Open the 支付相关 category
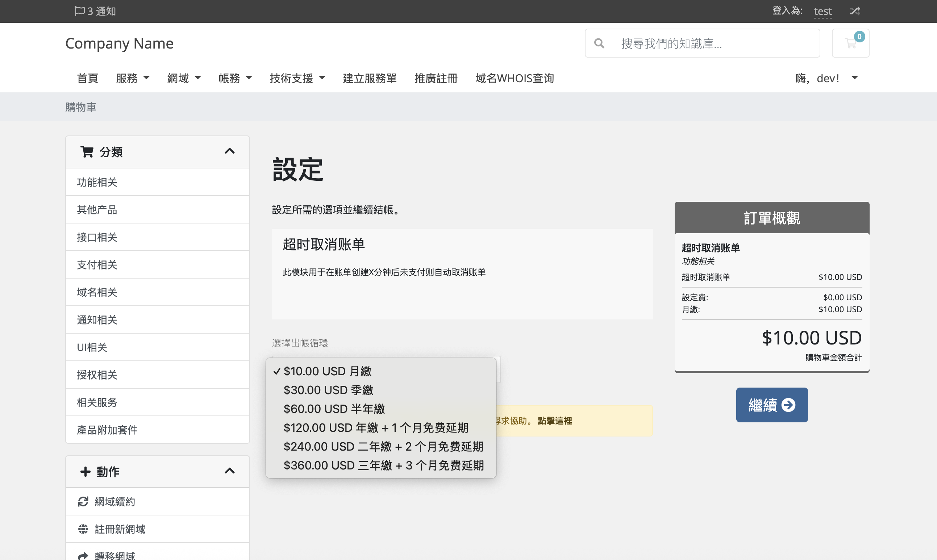 [97, 264]
